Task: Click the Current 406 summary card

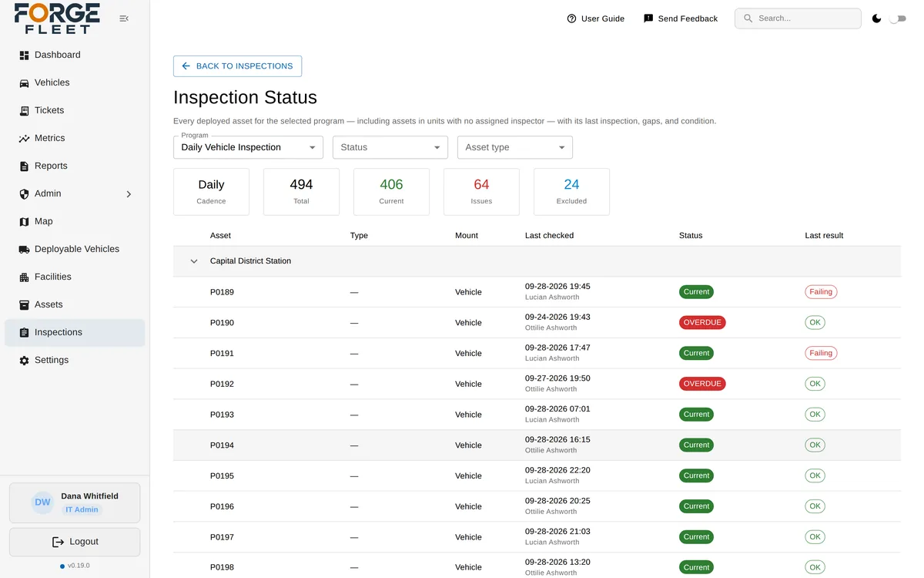Action: pos(391,192)
